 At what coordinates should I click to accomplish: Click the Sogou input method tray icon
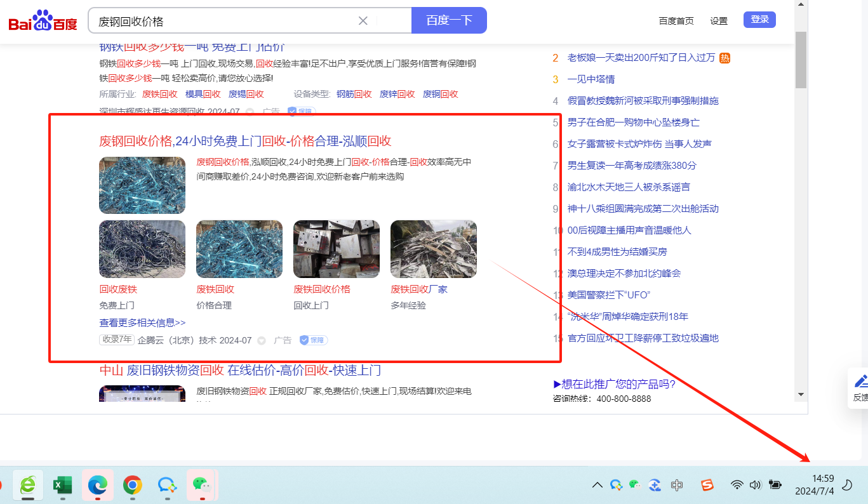coord(707,485)
